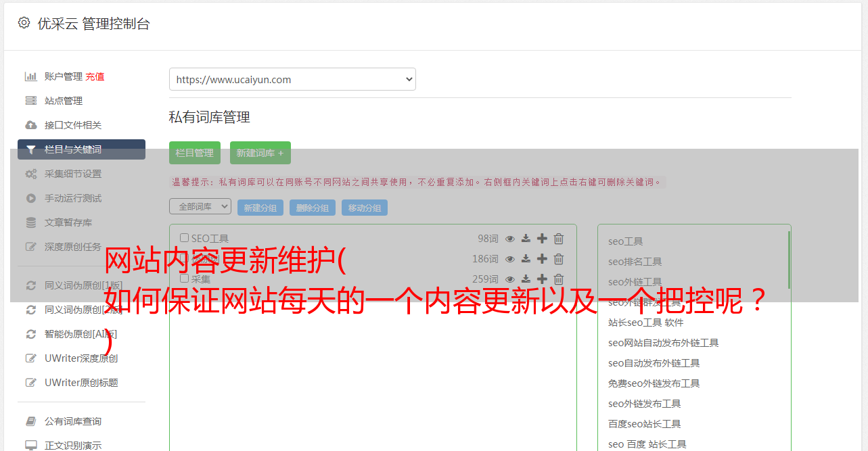Click the red 充值 link
868x451 pixels.
pos(95,76)
